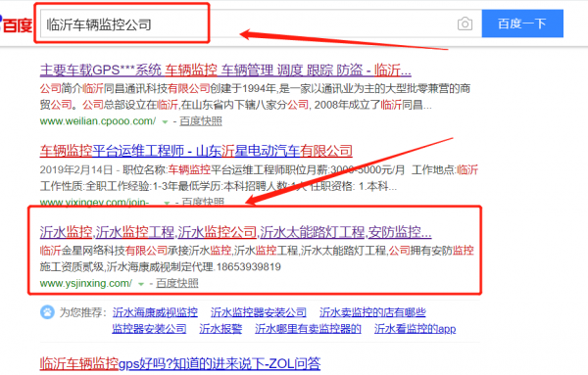Expand the arrow next to www.weilian.cpooo.com
The height and width of the screenshot is (375, 588).
pyautogui.click(x=165, y=121)
